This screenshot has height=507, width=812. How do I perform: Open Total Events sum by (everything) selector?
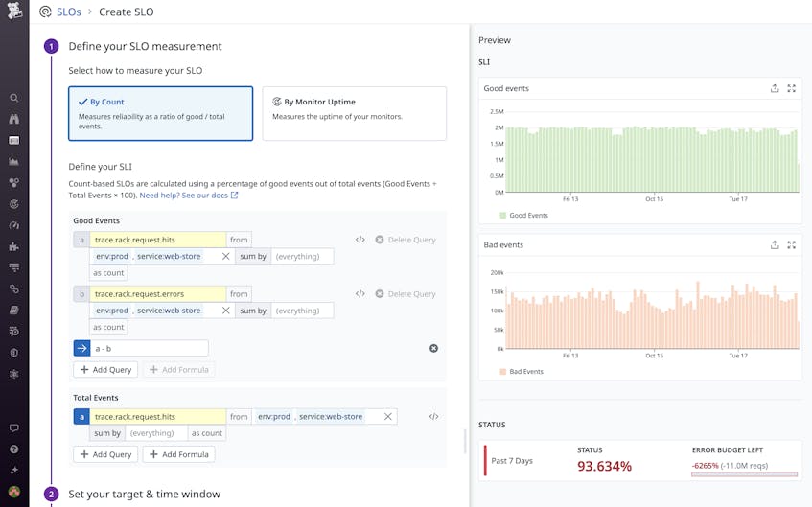tap(156, 433)
